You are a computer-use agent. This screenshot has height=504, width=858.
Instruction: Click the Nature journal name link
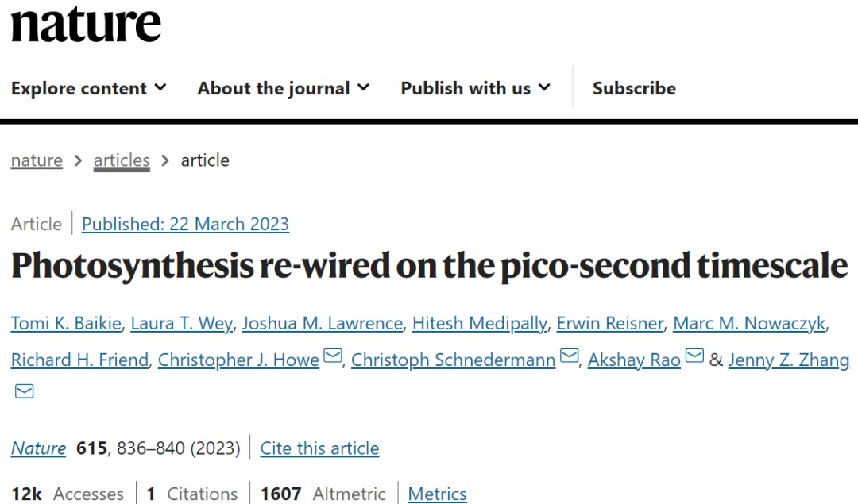[38, 448]
